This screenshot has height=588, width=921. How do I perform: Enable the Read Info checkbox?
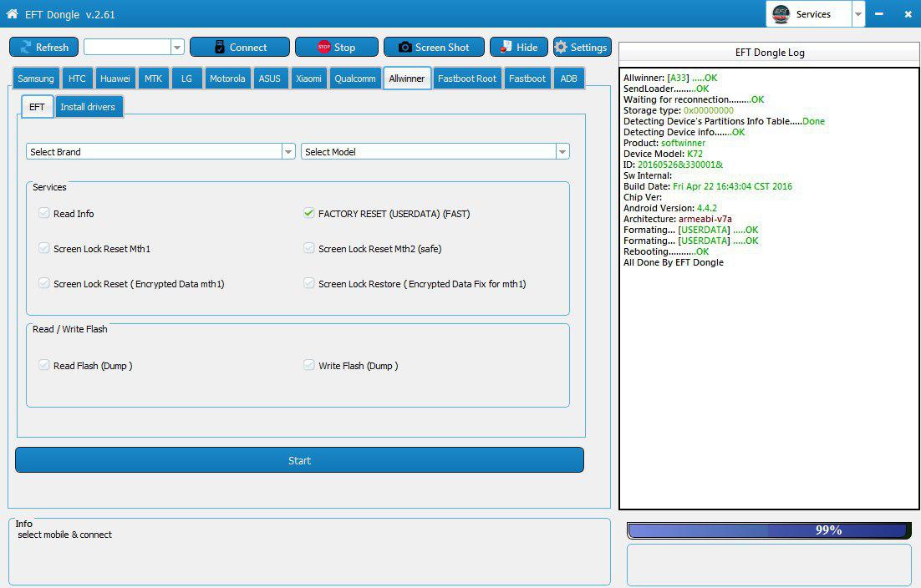click(x=44, y=214)
